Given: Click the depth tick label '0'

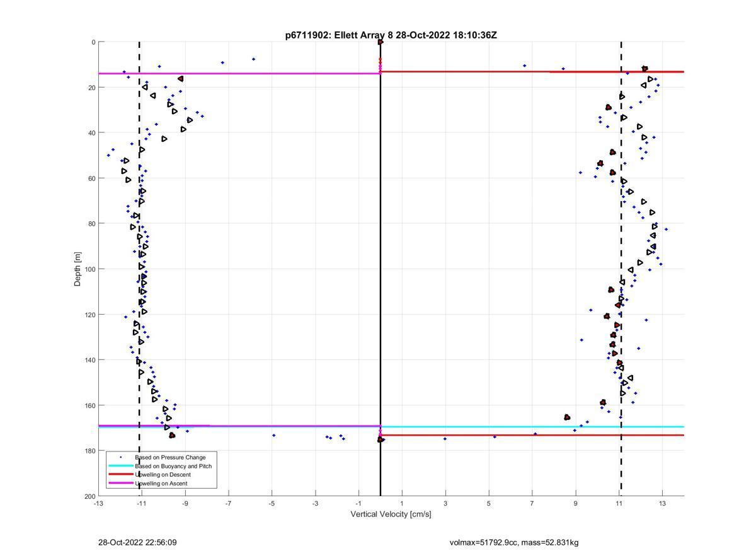Looking at the screenshot, I should [x=93, y=42].
